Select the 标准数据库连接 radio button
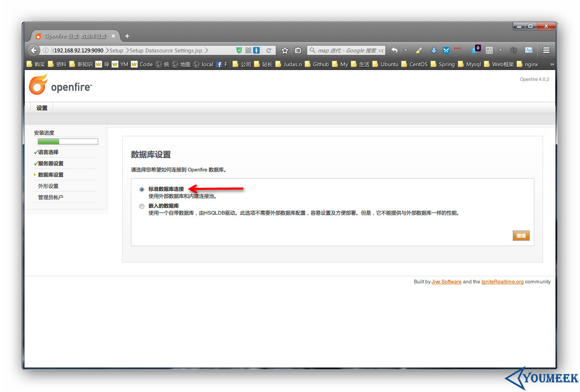 tap(142, 190)
